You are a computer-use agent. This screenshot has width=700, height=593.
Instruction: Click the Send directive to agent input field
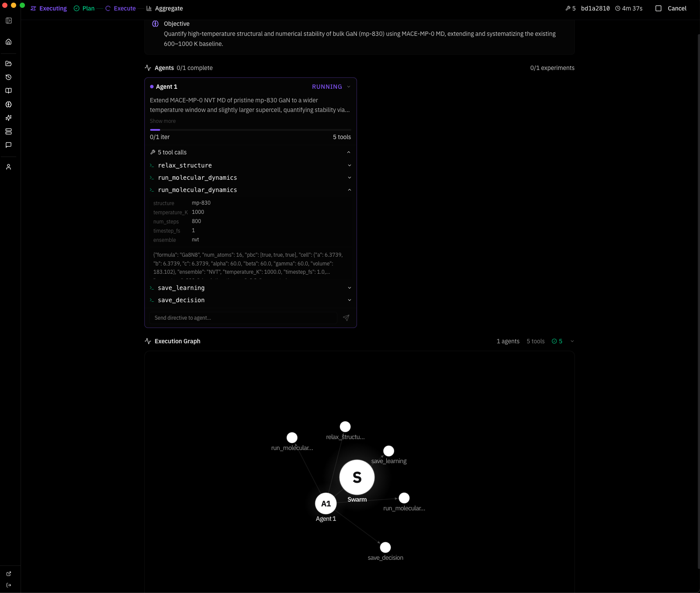(243, 318)
